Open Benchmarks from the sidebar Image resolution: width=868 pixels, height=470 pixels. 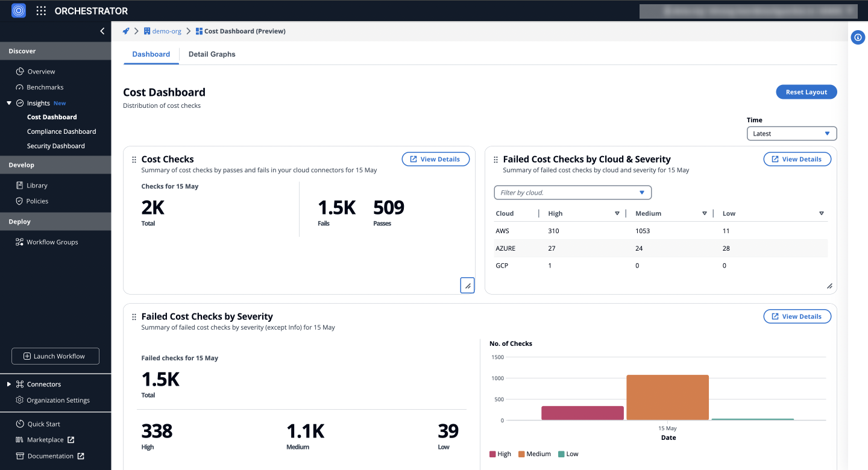point(45,87)
